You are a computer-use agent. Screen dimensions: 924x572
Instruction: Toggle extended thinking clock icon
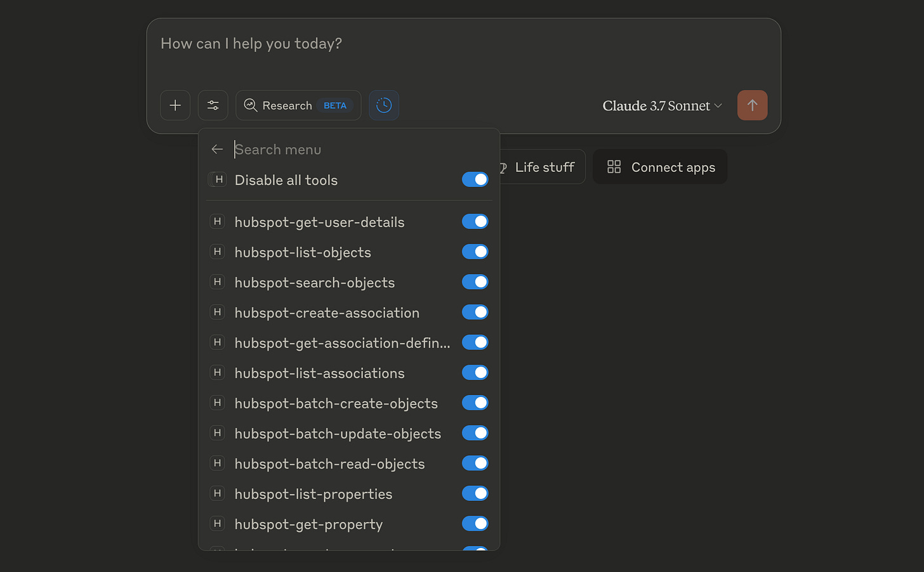pyautogui.click(x=384, y=105)
